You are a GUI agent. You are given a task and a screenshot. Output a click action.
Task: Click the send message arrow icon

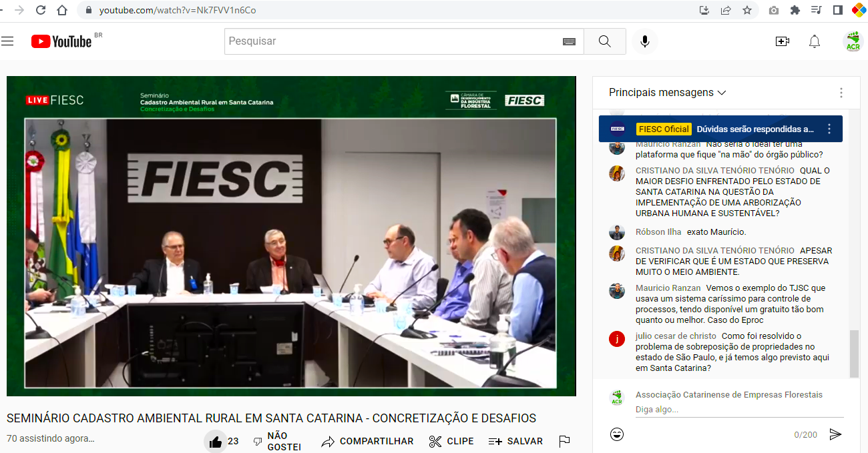click(x=835, y=434)
